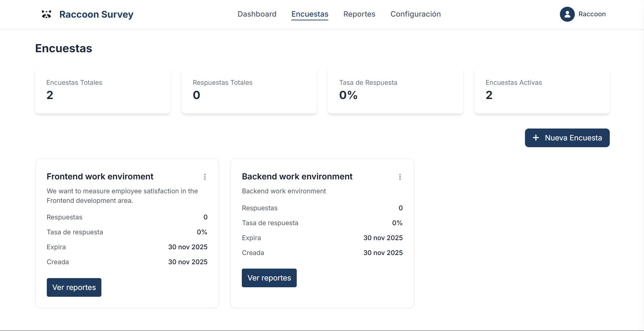Open the Frontend work enviroment survey title
This screenshot has width=644, height=331.
point(100,177)
